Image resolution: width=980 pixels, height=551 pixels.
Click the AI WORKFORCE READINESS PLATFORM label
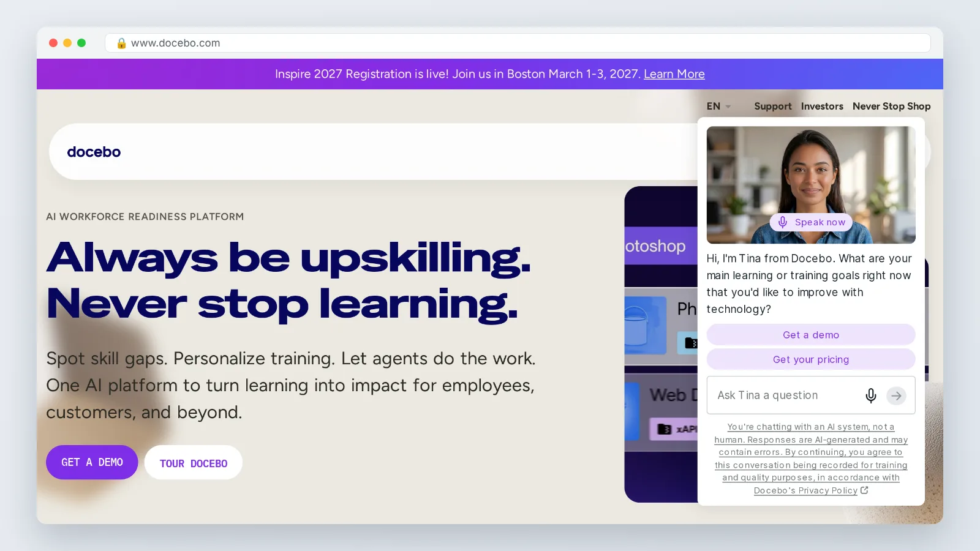click(145, 217)
